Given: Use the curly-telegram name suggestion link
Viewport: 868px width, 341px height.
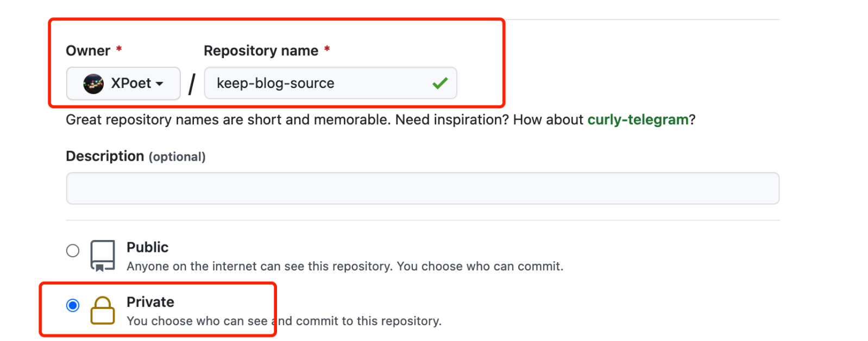Looking at the screenshot, I should pos(638,119).
